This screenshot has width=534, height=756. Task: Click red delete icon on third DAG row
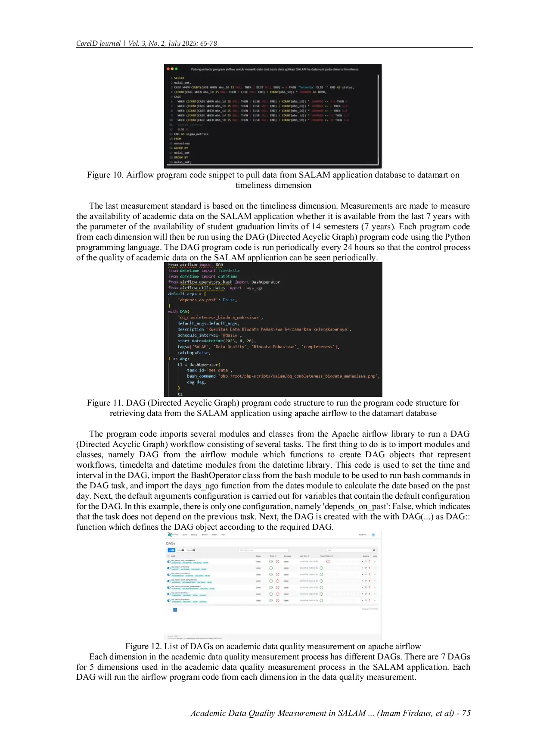coord(369,574)
